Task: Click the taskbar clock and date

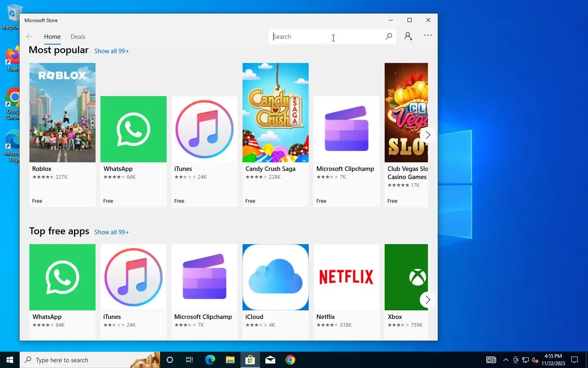Action: [553, 360]
